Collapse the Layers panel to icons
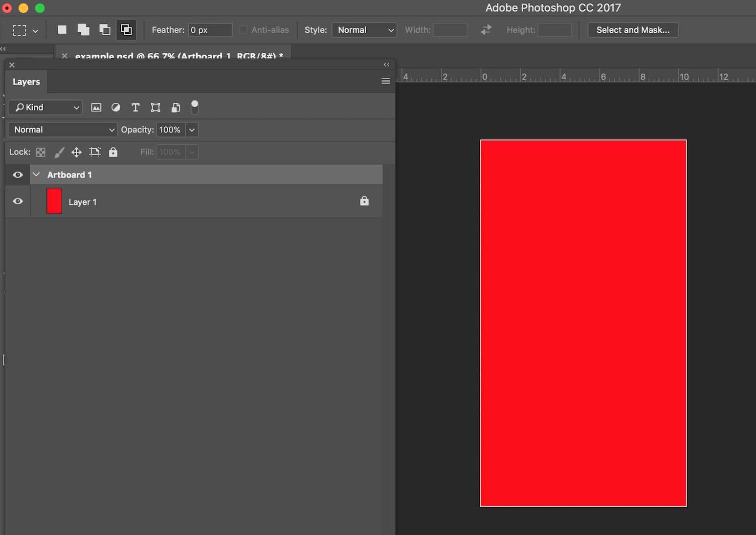756x535 pixels. pos(387,65)
